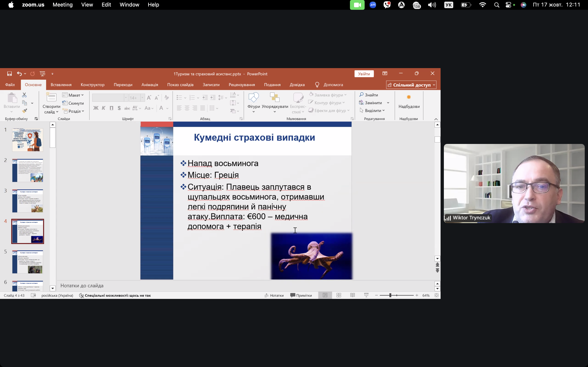Switch to slide sorter view icon
The width and height of the screenshot is (588, 367).
tap(339, 295)
